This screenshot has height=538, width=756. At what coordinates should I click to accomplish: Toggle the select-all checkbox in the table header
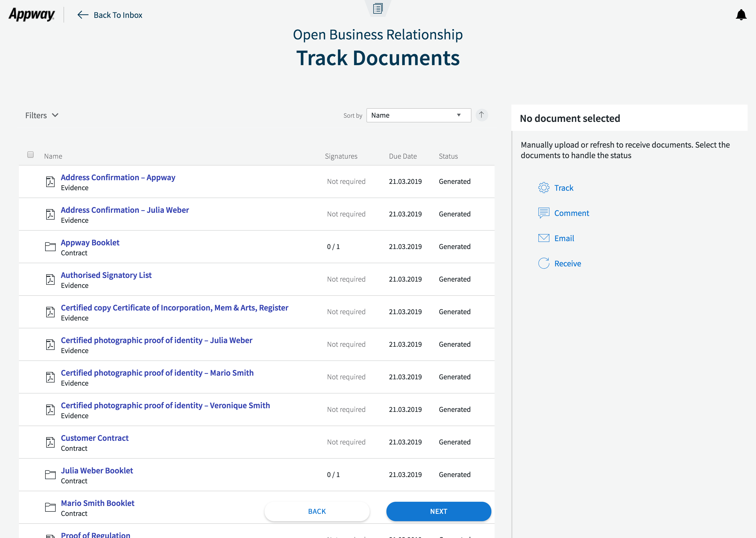click(30, 155)
